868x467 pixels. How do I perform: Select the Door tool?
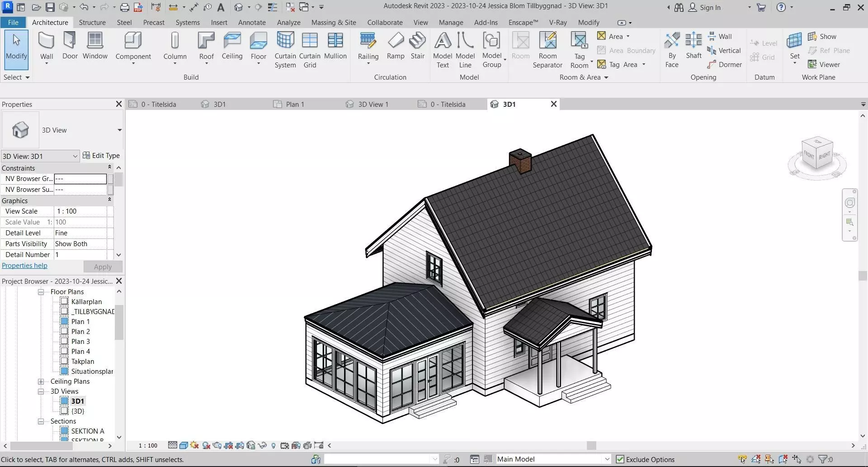(70, 46)
